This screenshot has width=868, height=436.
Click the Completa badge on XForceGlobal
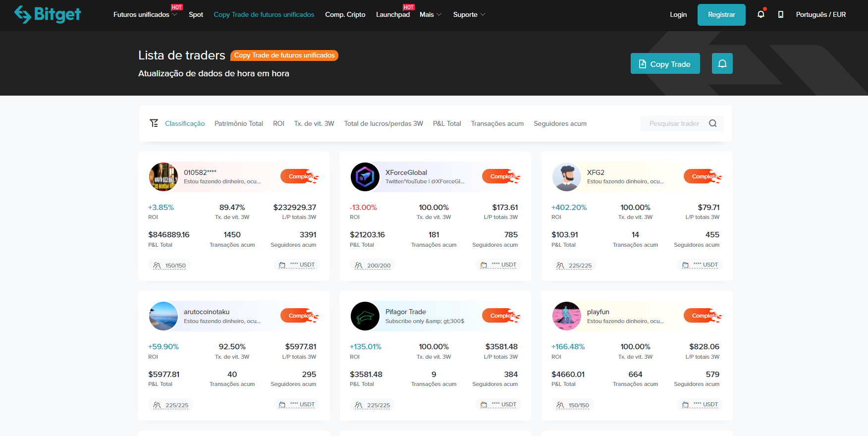501,176
